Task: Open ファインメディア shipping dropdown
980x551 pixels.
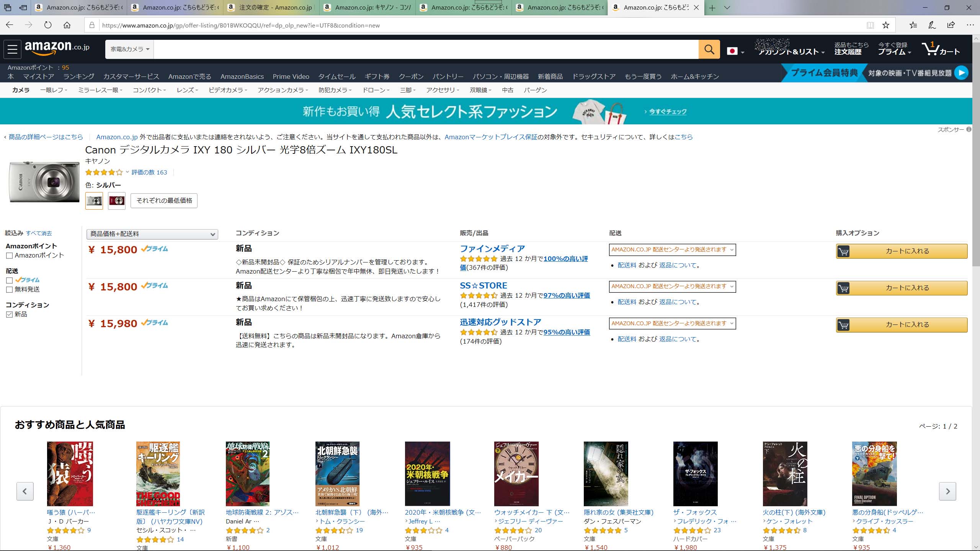Action: [672, 250]
